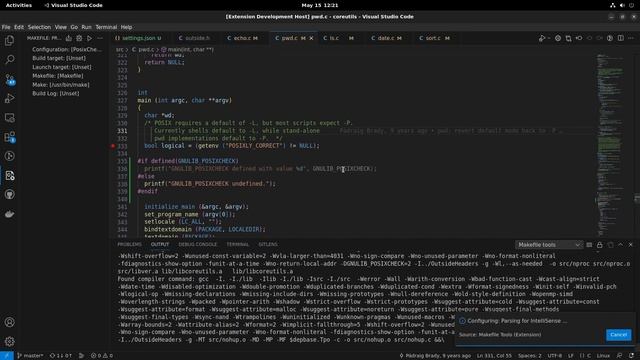Cancel the IntelliSense configuring notification

pos(618,335)
